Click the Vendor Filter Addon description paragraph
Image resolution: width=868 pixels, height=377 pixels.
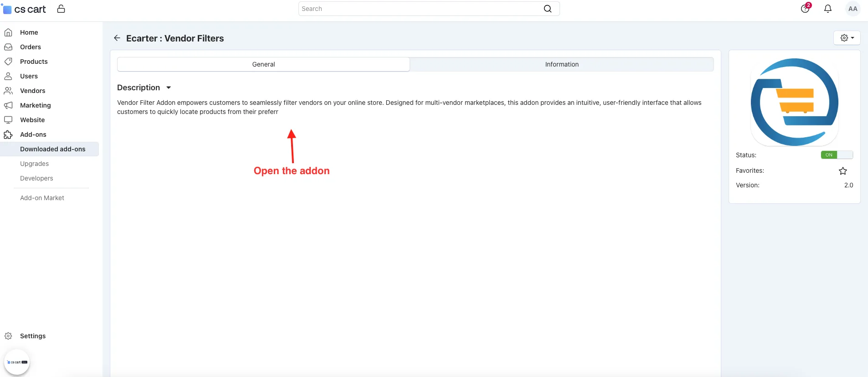tap(409, 107)
